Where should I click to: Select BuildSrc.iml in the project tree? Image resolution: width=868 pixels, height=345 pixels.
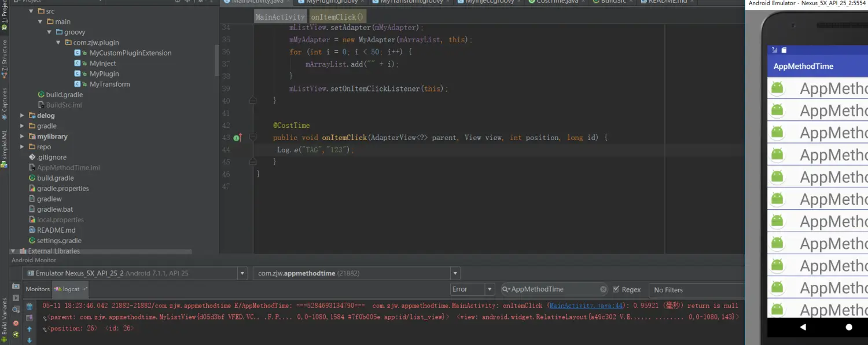click(64, 105)
